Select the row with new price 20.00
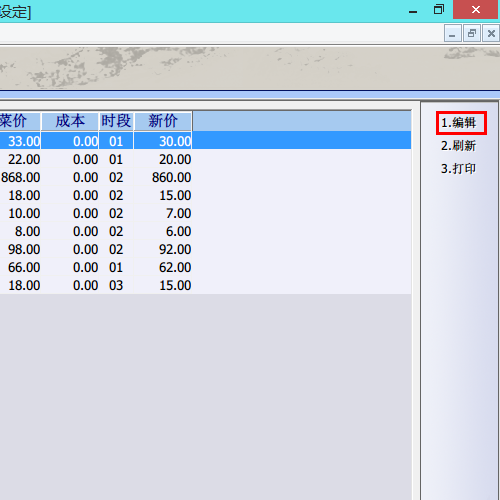500x500 pixels. 205,159
